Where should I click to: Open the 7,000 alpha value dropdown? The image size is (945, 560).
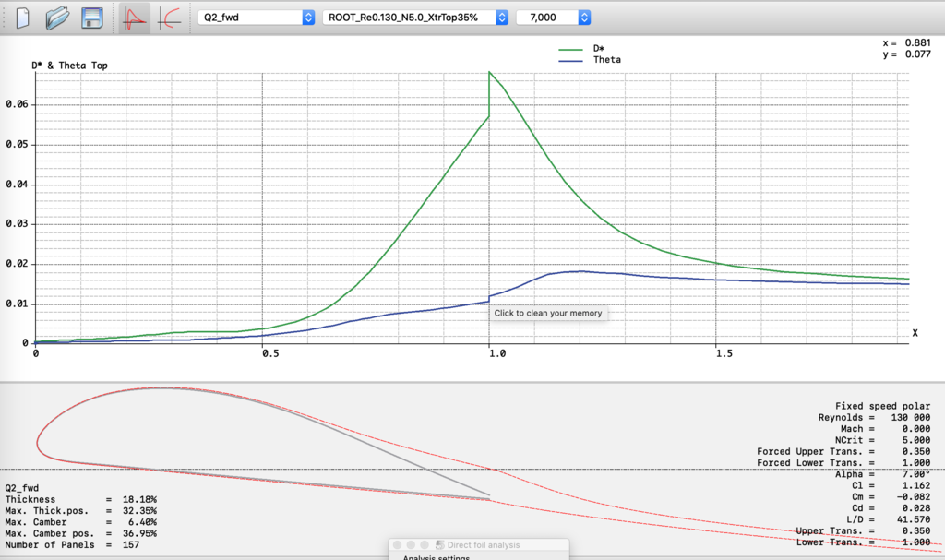click(554, 18)
